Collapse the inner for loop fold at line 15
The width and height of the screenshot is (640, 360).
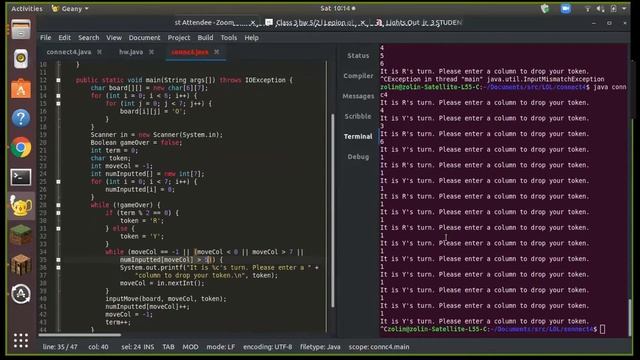coord(58,104)
